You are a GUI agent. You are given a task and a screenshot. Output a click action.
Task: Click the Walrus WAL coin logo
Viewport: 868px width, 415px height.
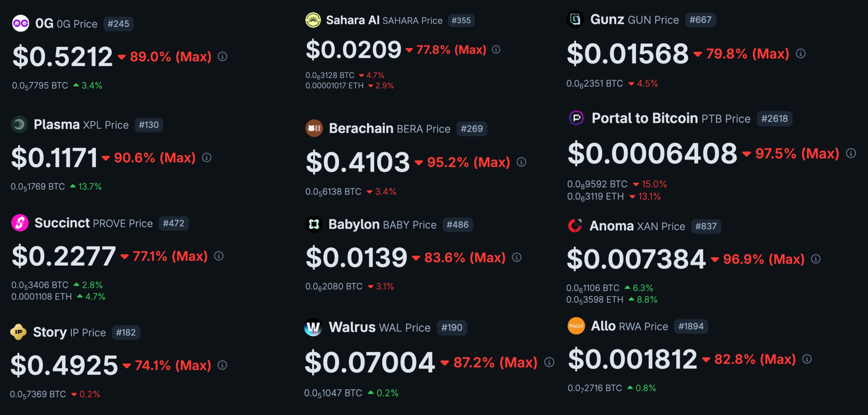[313, 327]
